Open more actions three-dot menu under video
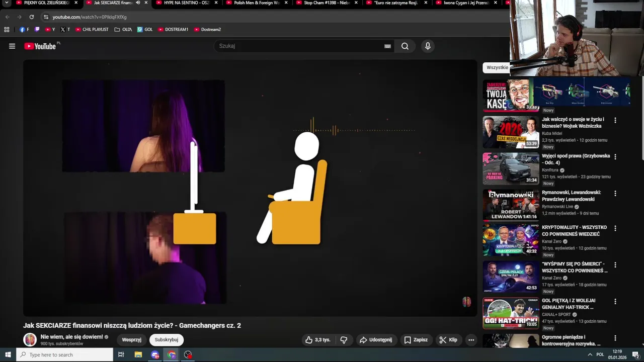The height and width of the screenshot is (362, 644). (471, 340)
